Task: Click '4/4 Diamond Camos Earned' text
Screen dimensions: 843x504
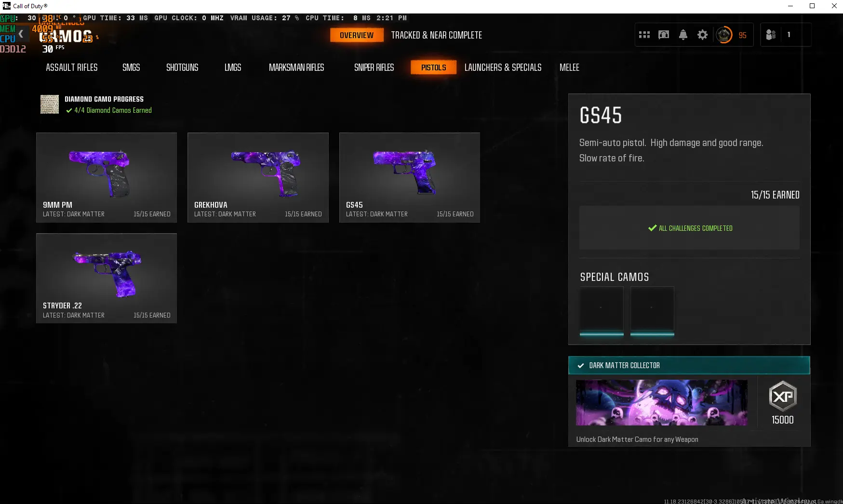Action: [x=113, y=110]
